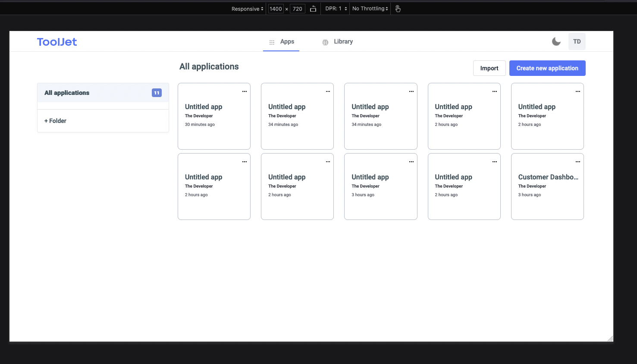Click Create new application

pos(547,68)
